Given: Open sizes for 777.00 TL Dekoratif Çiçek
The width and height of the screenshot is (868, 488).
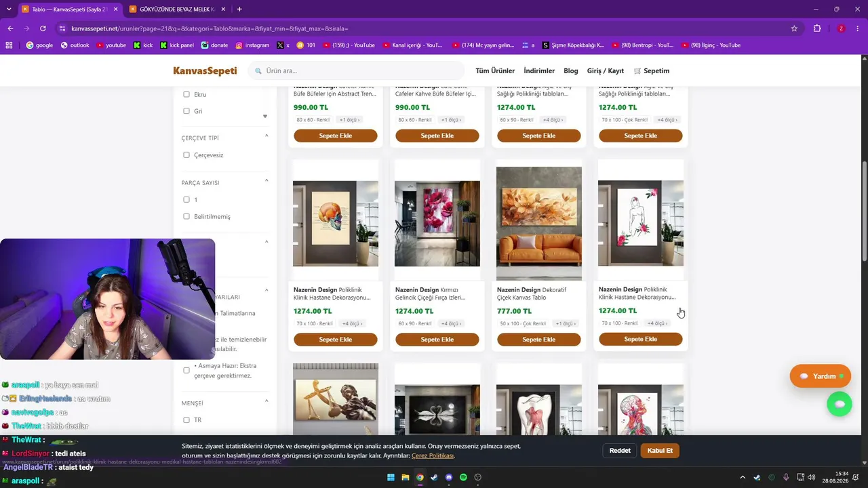Looking at the screenshot, I should (566, 323).
